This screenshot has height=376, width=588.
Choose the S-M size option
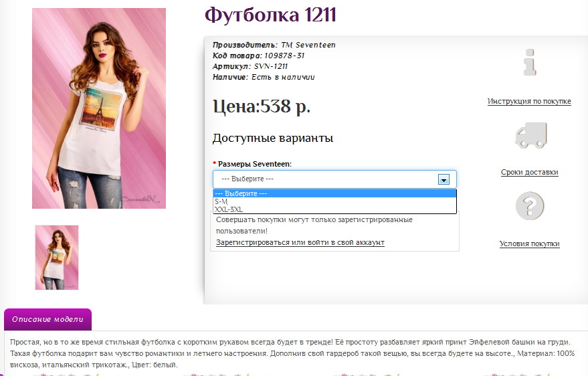pyautogui.click(x=334, y=201)
